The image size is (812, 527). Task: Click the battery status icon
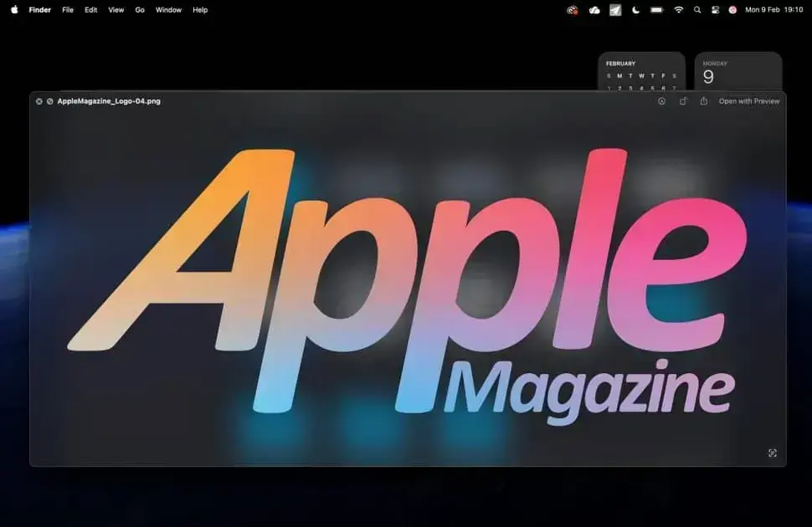[656, 10]
